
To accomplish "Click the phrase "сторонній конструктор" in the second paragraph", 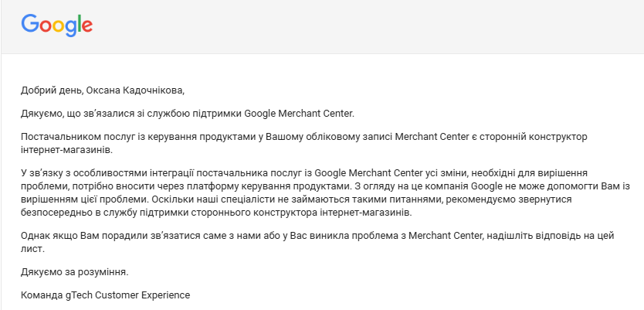I will (x=530, y=137).
